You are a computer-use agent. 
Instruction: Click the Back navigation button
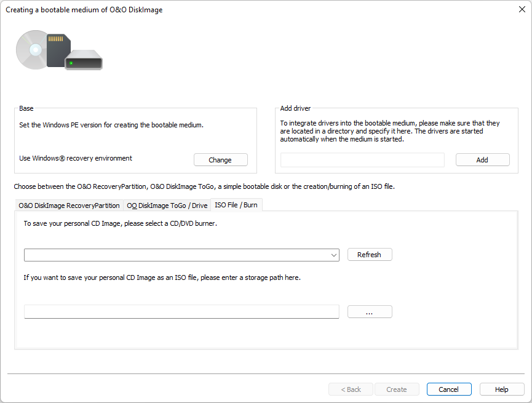tap(351, 389)
